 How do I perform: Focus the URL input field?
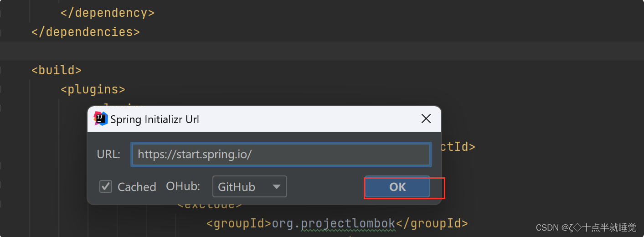281,155
